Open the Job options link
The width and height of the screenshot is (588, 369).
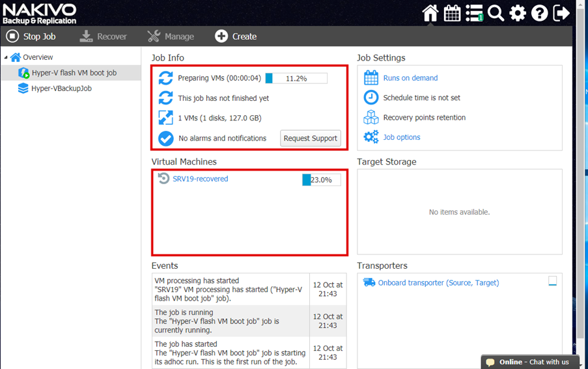401,137
